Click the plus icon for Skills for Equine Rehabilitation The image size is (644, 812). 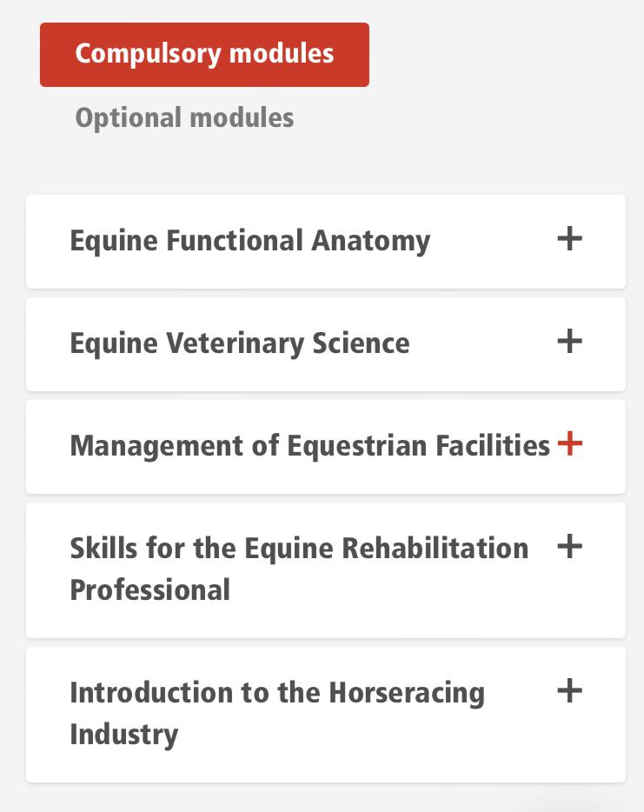pos(569,546)
